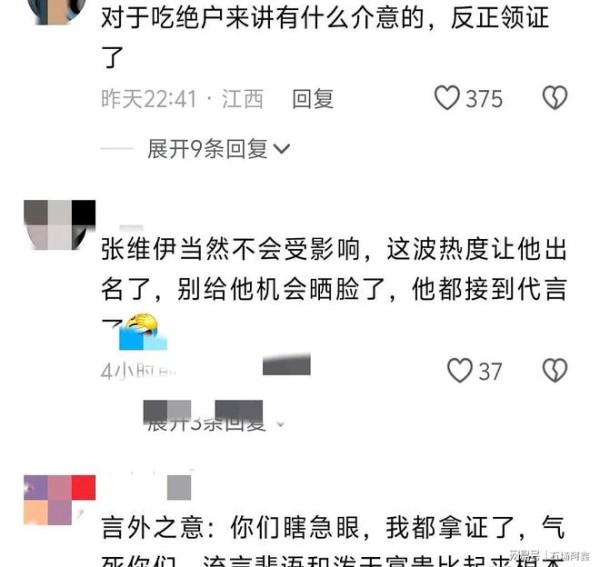Reply to the 昨天22:41 Jiangxi comment
This screenshot has width=600, height=567.
pos(313,99)
